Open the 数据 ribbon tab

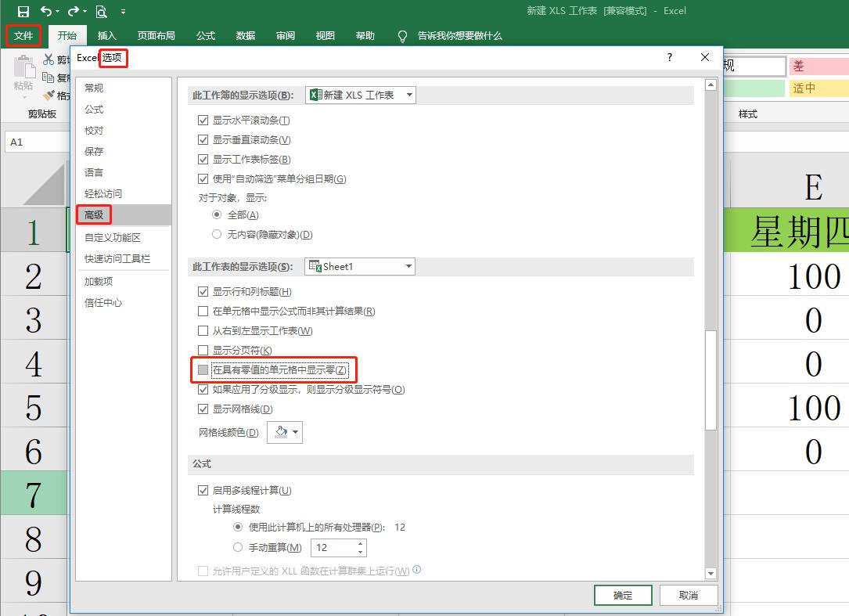click(x=244, y=35)
